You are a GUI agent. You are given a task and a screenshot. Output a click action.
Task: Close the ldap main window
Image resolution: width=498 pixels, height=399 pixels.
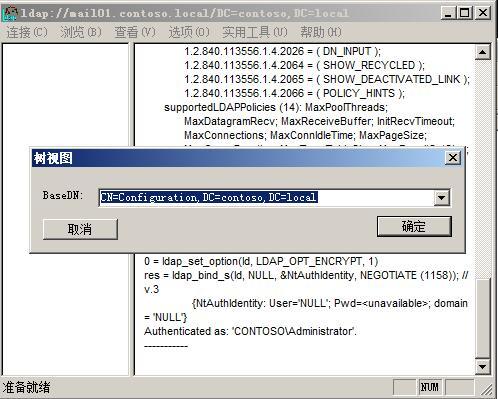(x=483, y=13)
